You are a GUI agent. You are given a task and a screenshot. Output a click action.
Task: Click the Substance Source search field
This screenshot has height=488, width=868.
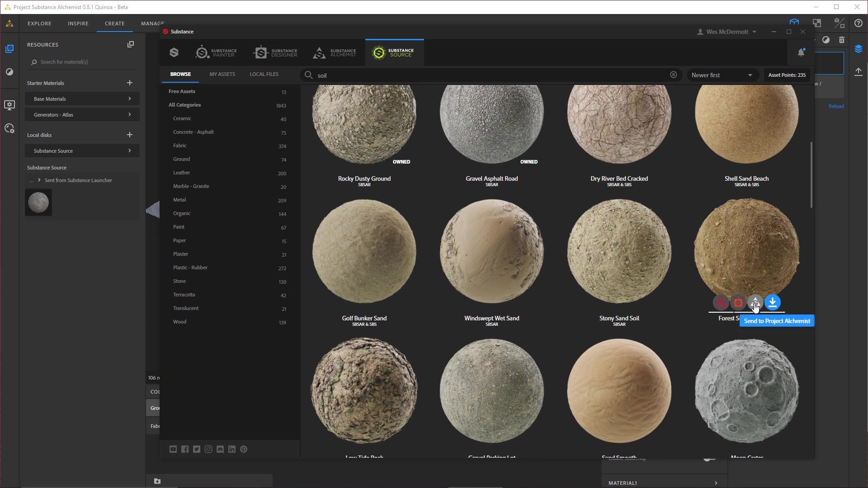pyautogui.click(x=491, y=75)
